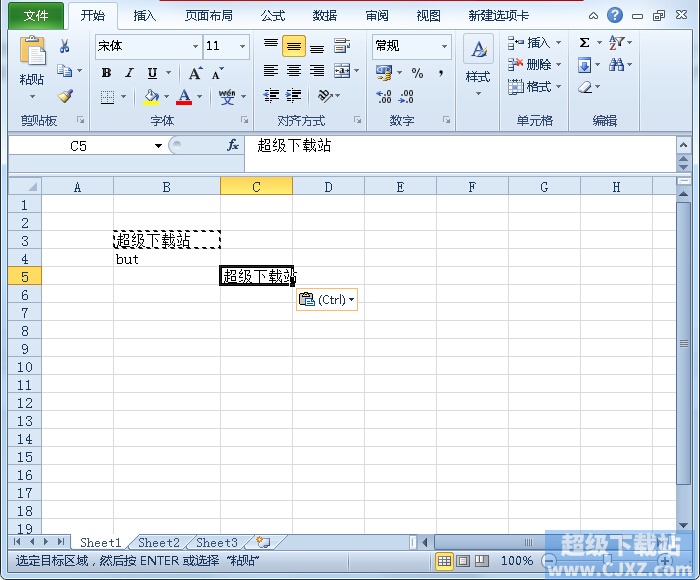Click the Insert Function fx icon
The image size is (700, 580).
pyautogui.click(x=233, y=146)
